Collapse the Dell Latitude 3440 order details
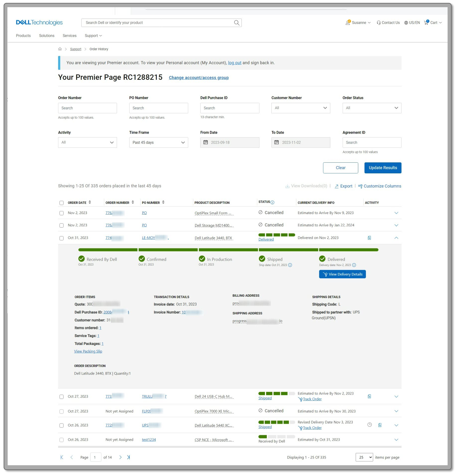This screenshot has width=455, height=476. pyautogui.click(x=396, y=238)
